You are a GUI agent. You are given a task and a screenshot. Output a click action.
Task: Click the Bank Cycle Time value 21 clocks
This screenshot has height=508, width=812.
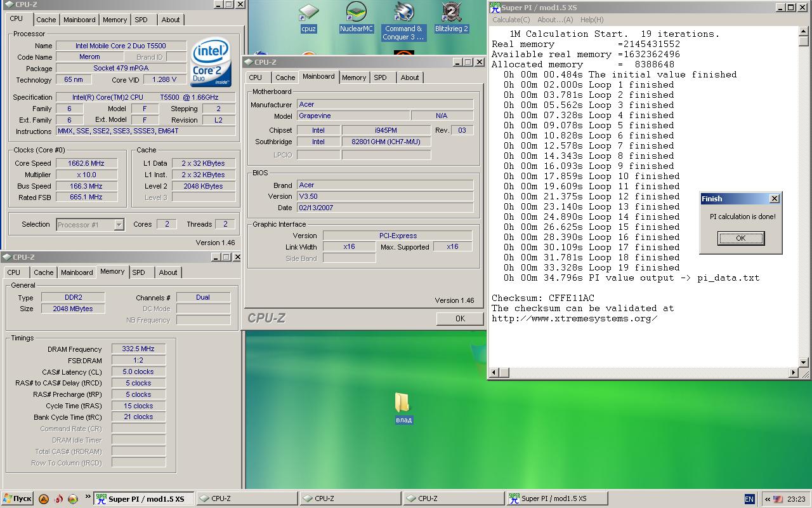[138, 417]
